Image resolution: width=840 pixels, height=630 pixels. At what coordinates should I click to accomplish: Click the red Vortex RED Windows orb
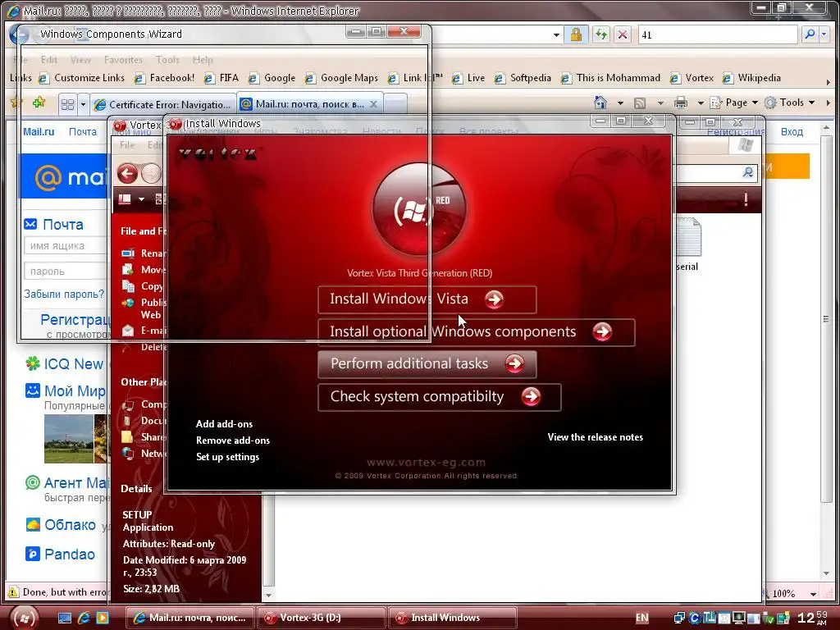(x=419, y=209)
